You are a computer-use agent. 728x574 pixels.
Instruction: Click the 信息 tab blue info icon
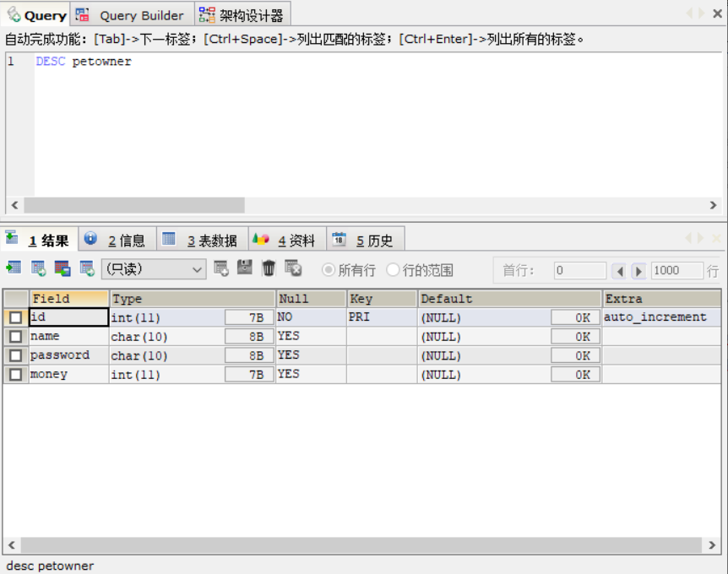(90, 238)
